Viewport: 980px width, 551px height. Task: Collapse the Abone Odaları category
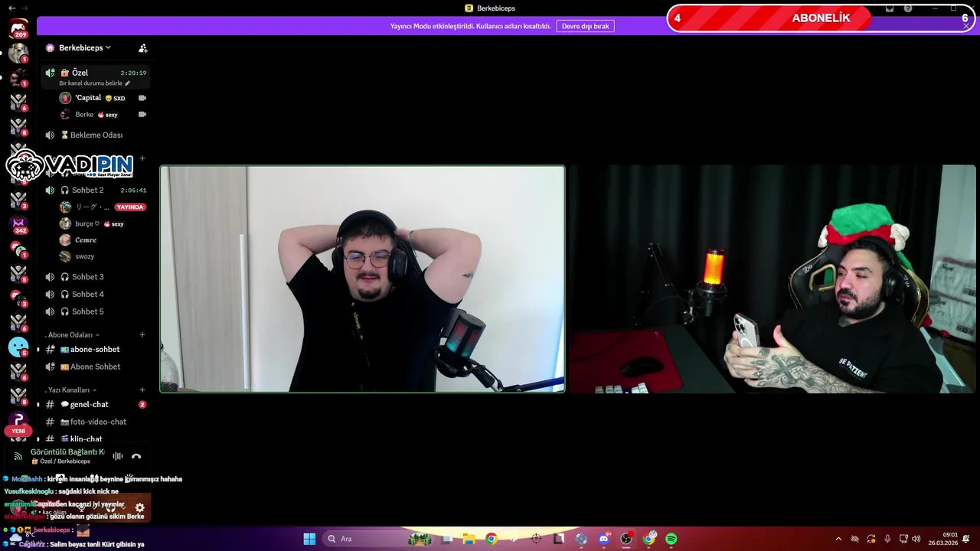71,335
